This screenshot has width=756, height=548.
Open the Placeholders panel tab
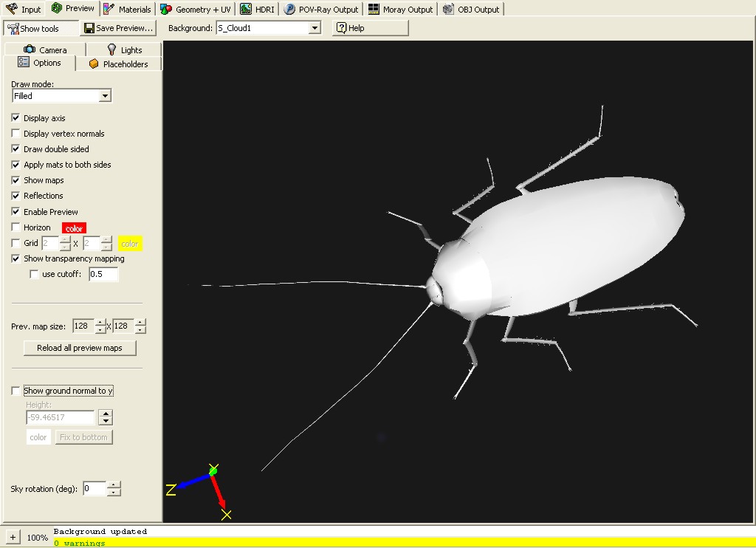[118, 64]
